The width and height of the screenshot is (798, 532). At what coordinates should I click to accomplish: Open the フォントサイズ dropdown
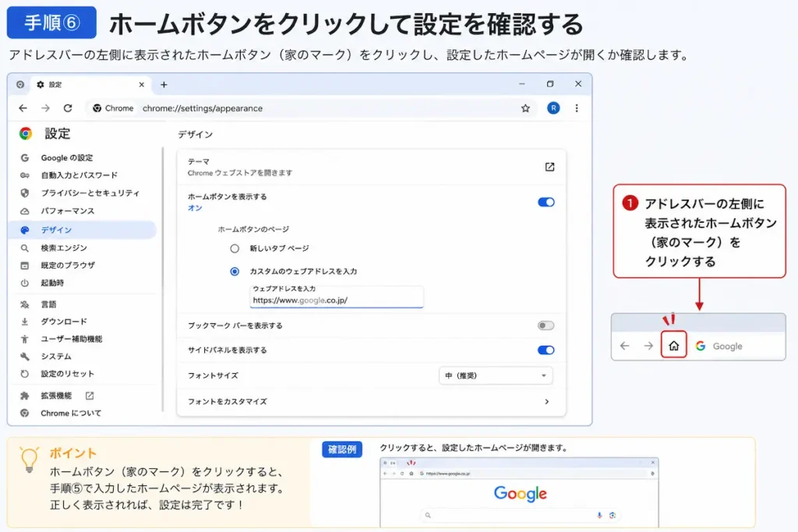496,376
